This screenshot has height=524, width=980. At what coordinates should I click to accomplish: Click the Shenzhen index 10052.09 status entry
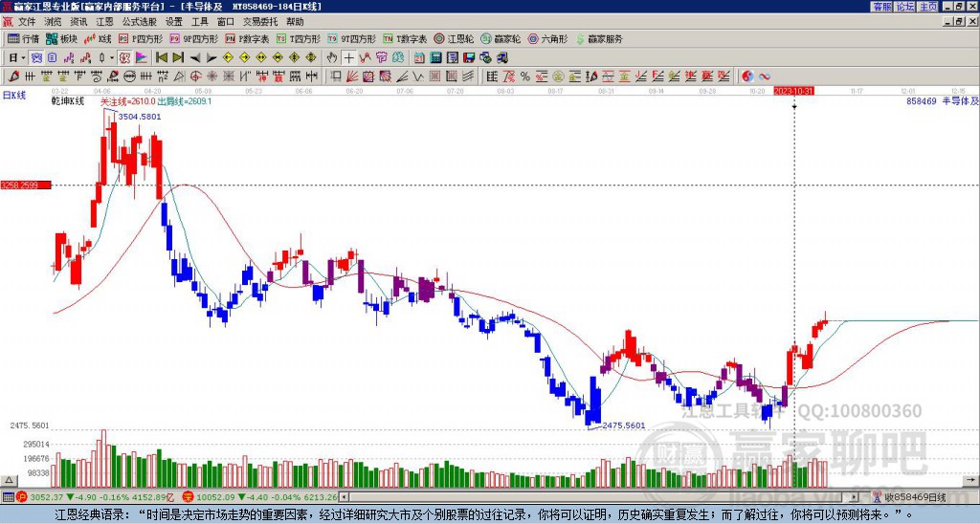(260, 497)
